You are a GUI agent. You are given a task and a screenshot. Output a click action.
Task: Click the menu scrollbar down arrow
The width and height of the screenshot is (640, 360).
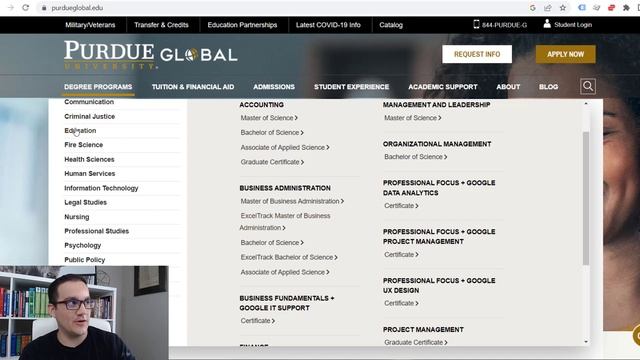[586, 342]
